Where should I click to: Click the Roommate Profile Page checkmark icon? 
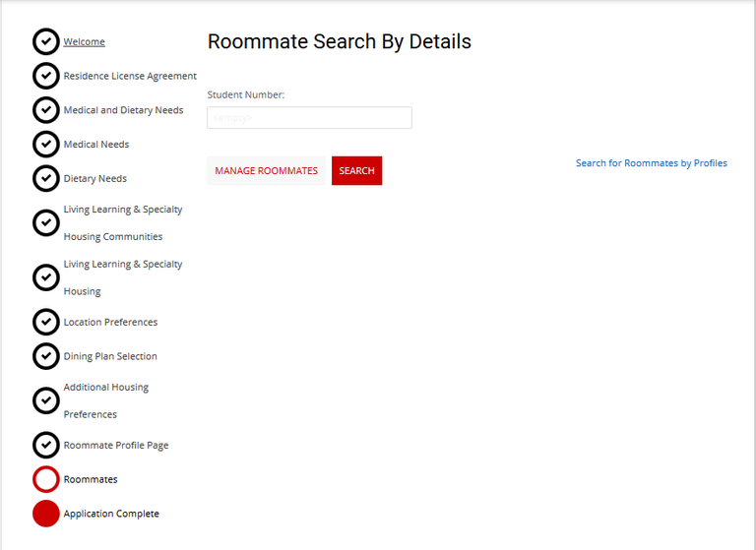point(46,445)
